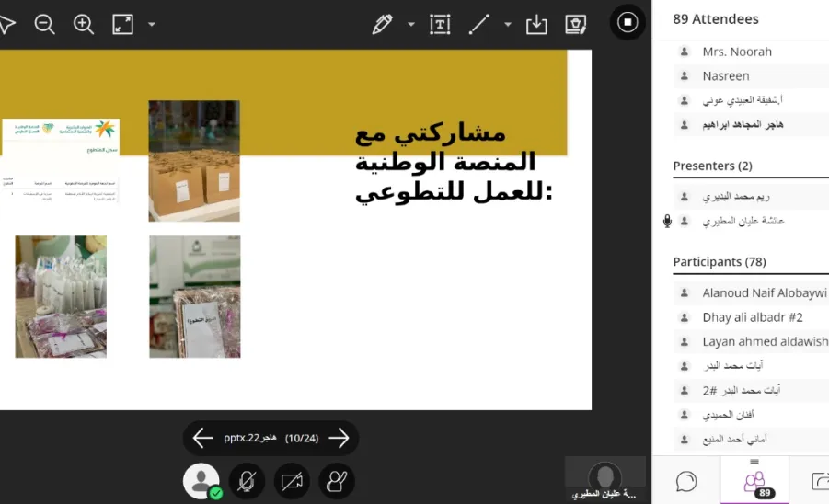829x504 pixels.
Task: Select attendee Alanoud Naif Alobaywi
Action: [x=751, y=292]
